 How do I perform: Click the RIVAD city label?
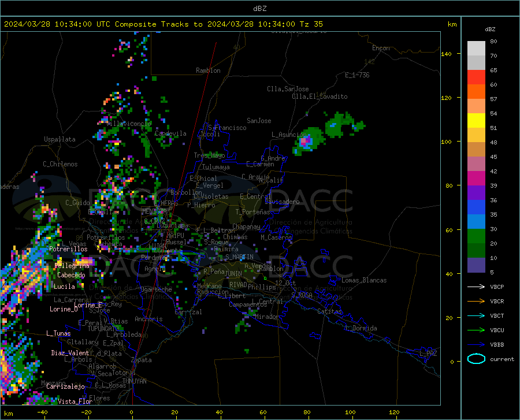[x=238, y=285]
